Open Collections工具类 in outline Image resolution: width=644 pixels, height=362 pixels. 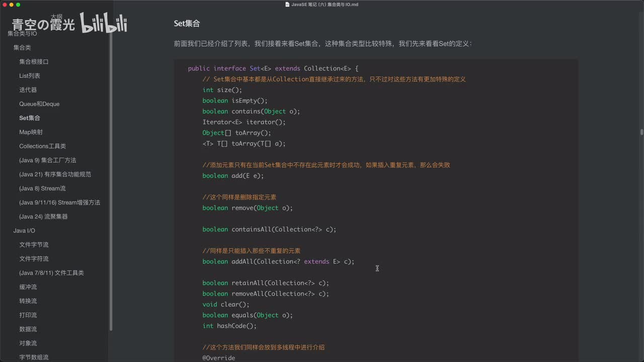[43, 146]
